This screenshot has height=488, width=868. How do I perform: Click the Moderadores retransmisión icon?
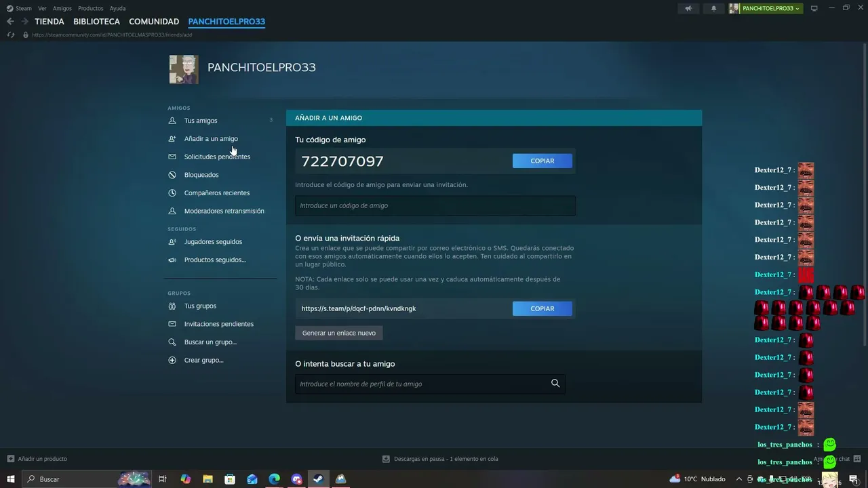[x=172, y=211]
